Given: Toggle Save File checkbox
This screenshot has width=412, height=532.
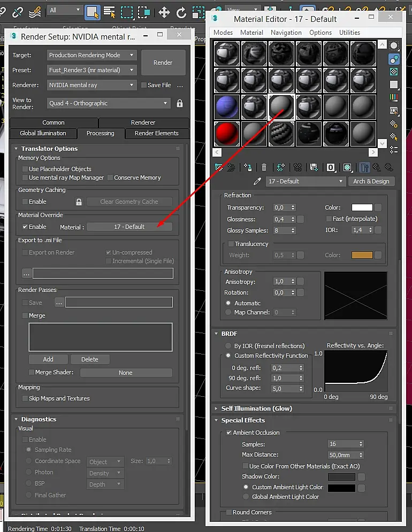Looking at the screenshot, I should [144, 85].
